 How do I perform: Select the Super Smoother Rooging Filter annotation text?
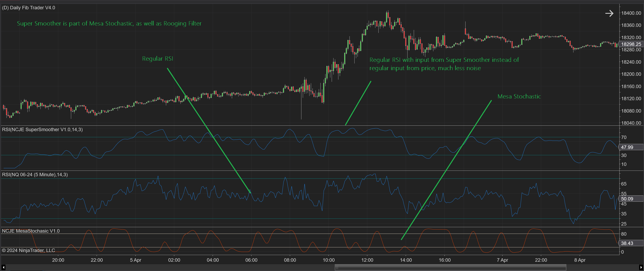(x=109, y=23)
